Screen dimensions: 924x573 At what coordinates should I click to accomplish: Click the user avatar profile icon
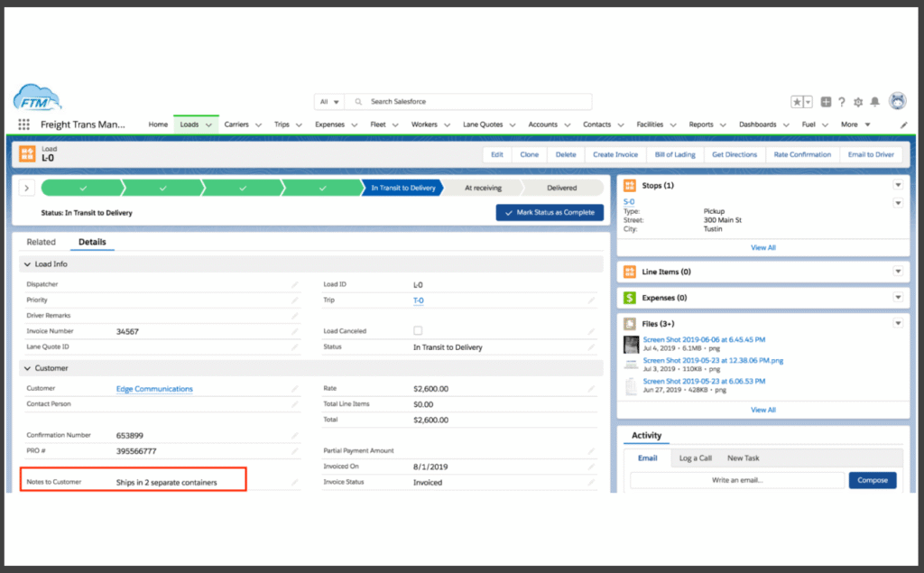(x=897, y=101)
